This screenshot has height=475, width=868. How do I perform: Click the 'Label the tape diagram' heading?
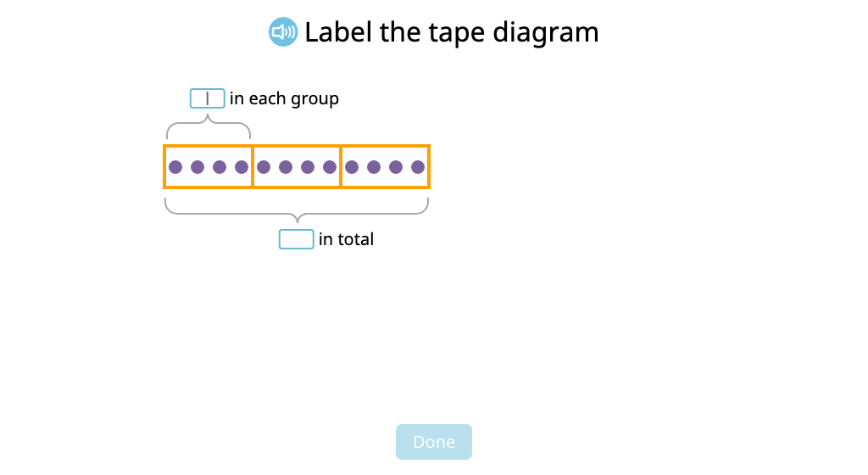[452, 32]
